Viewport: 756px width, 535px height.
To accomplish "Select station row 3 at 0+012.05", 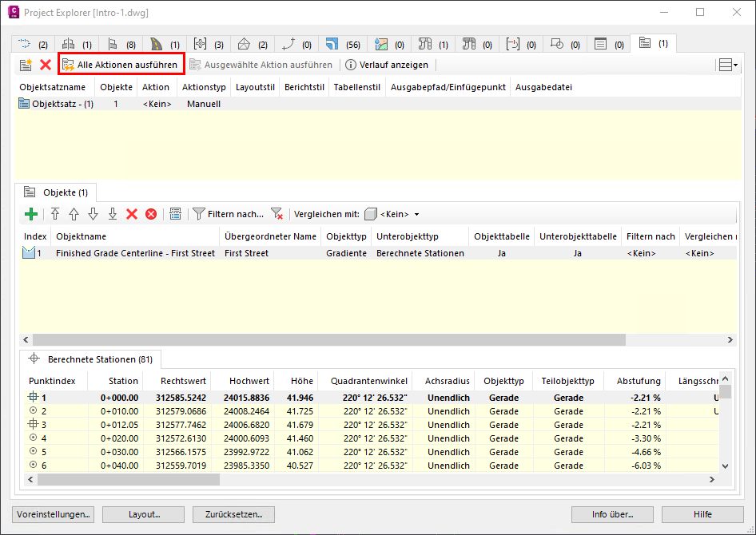I will pos(372,424).
